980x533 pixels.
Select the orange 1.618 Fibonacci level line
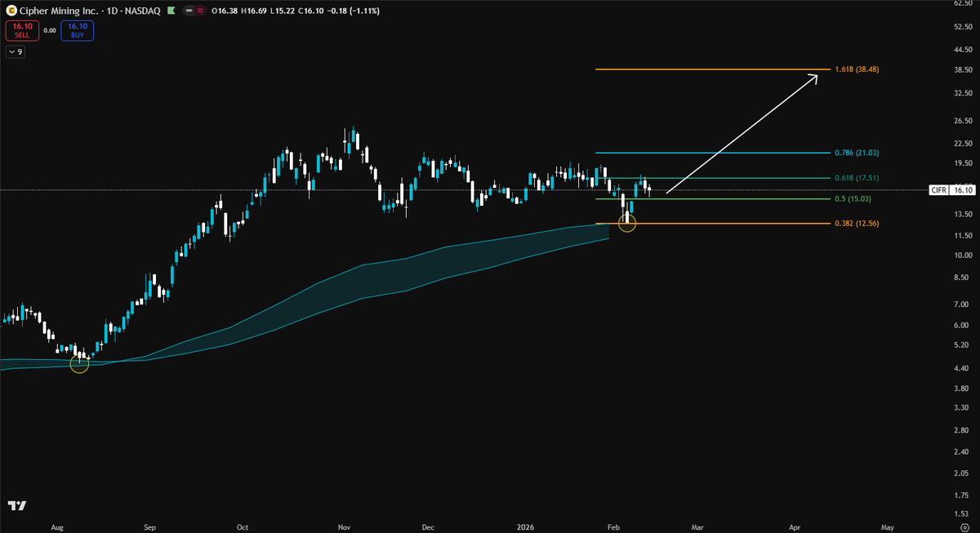coord(712,69)
